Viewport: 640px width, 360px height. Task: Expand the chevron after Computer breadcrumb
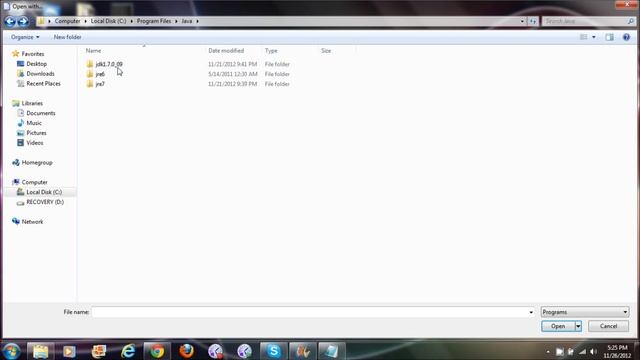[86, 21]
